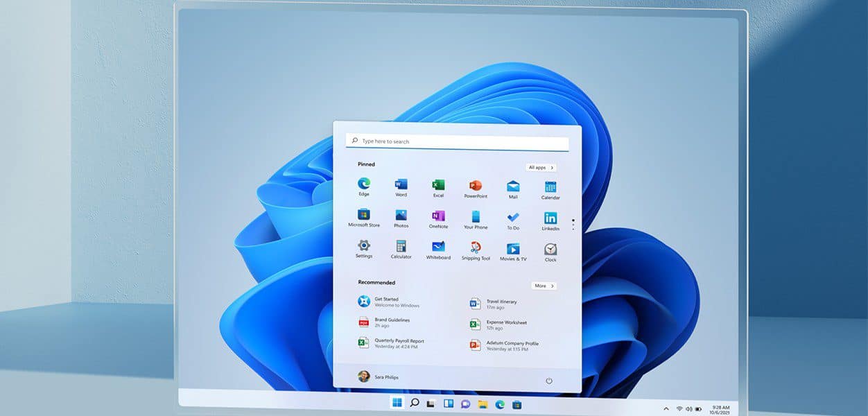Open the Get Started recommendation

coord(389,302)
